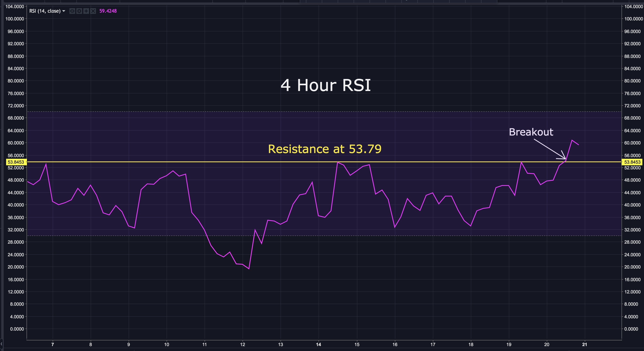644x351 pixels.
Task: Click the pink 59.4248 RSI value
Action: click(108, 11)
